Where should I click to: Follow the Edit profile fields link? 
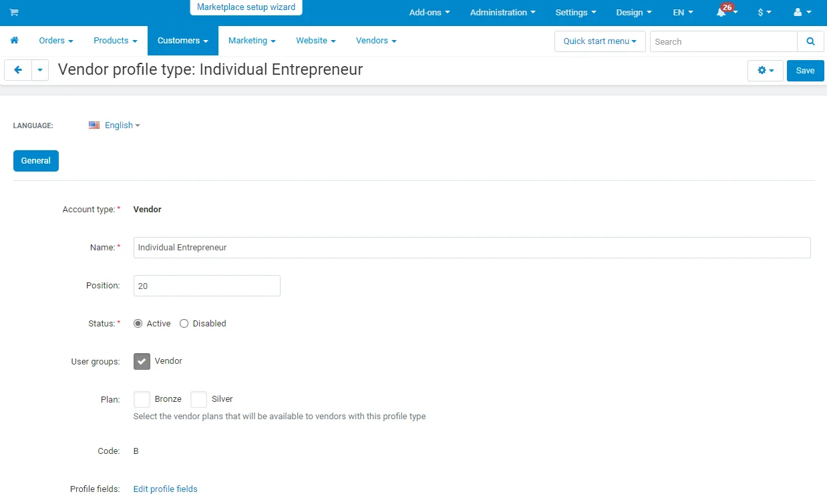click(166, 489)
